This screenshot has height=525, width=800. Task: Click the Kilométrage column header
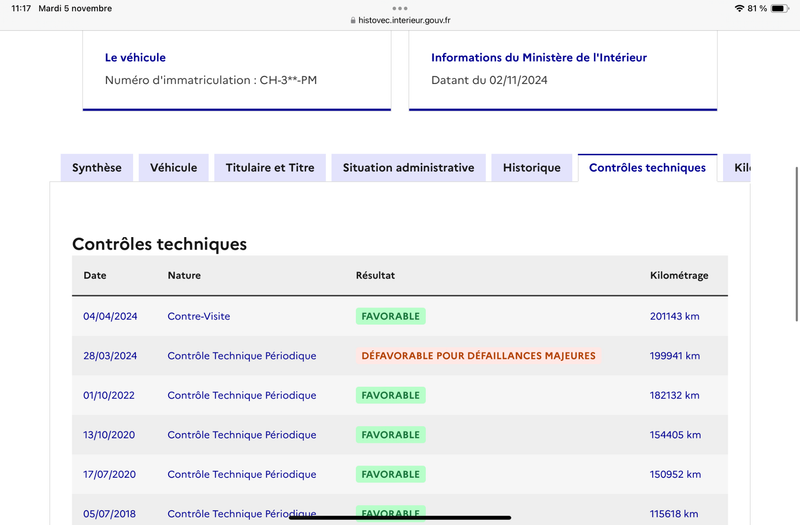[679, 276]
